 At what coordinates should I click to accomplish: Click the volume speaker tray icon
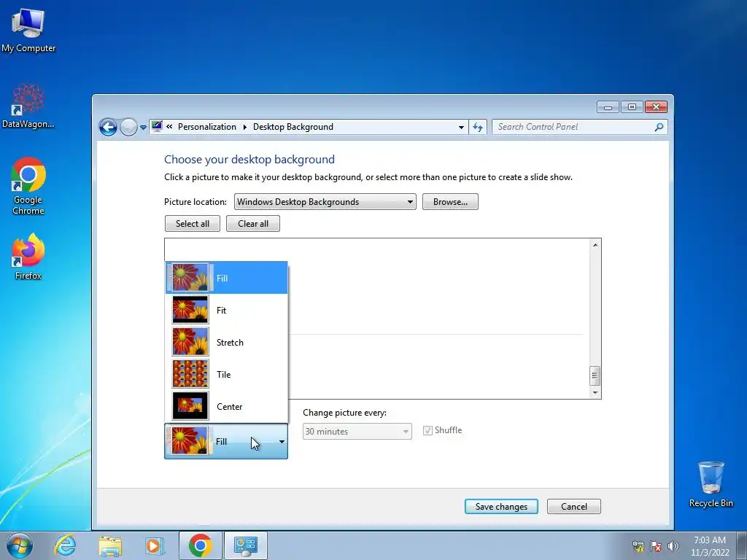pyautogui.click(x=673, y=546)
